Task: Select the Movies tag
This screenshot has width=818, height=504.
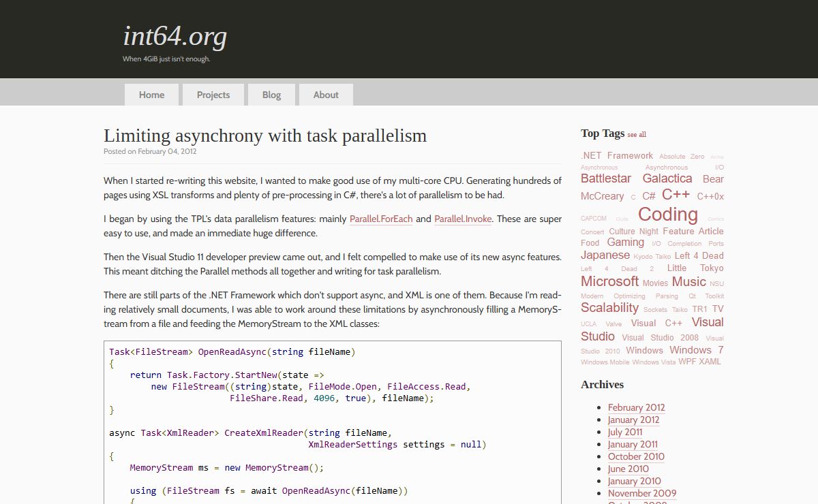Action: coord(655,283)
